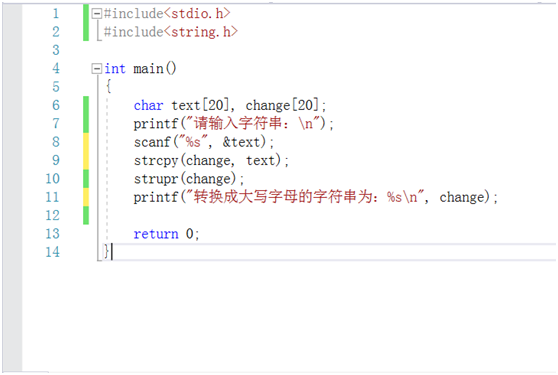Image resolution: width=558 pixels, height=375 pixels.
Task: Click the strcpy function name on line 9
Action: pyautogui.click(x=156, y=160)
